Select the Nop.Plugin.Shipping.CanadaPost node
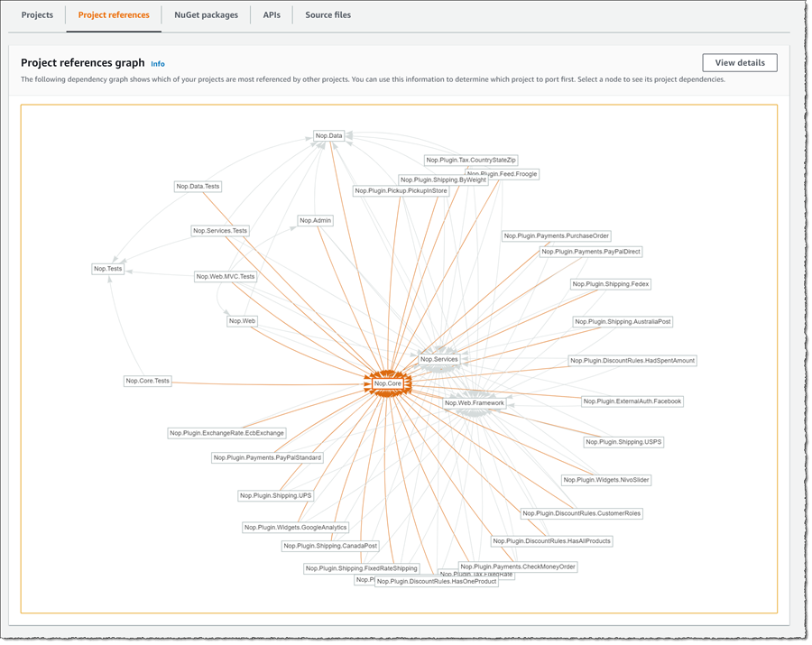 pos(330,545)
